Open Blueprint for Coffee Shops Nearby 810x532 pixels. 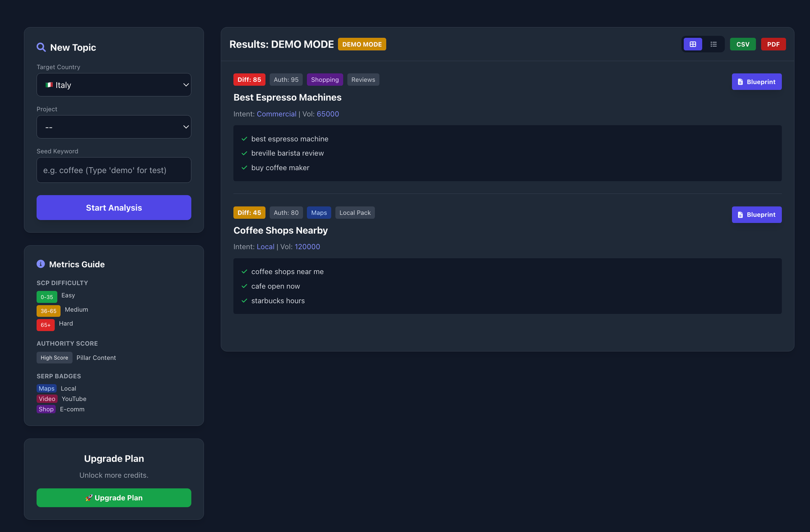click(756, 215)
